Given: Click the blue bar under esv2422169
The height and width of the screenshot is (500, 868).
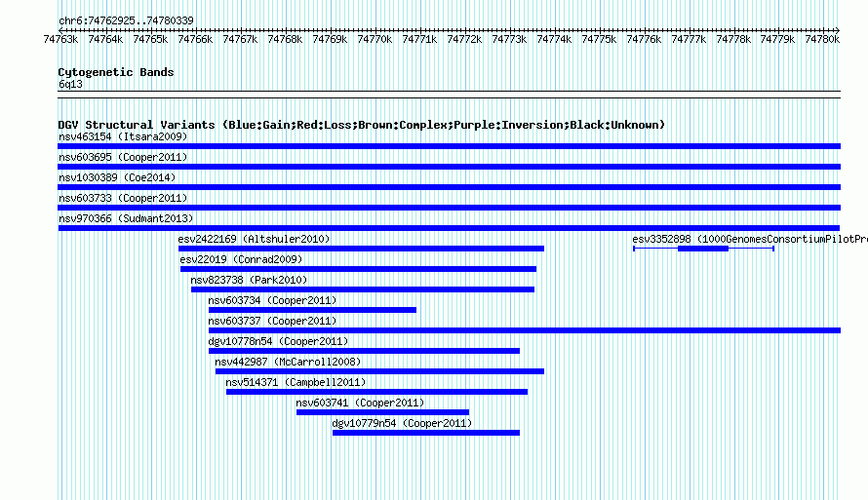Looking at the screenshot, I should (362, 249).
